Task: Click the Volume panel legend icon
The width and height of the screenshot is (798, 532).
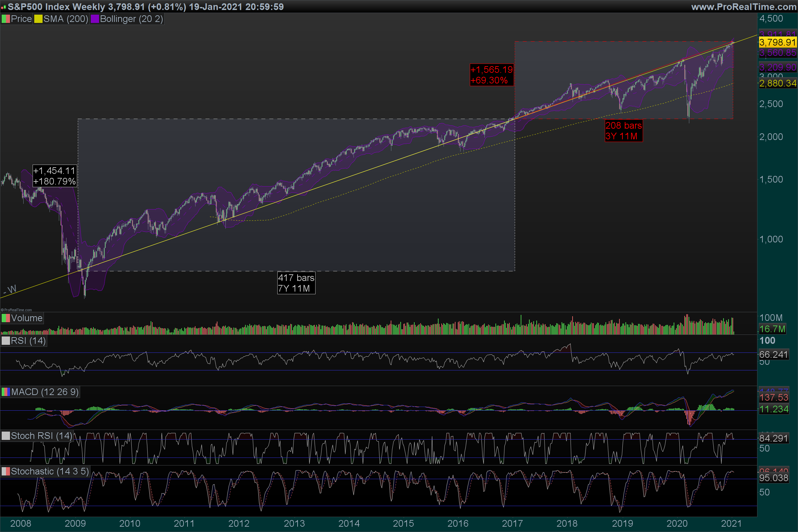Action: 6,318
